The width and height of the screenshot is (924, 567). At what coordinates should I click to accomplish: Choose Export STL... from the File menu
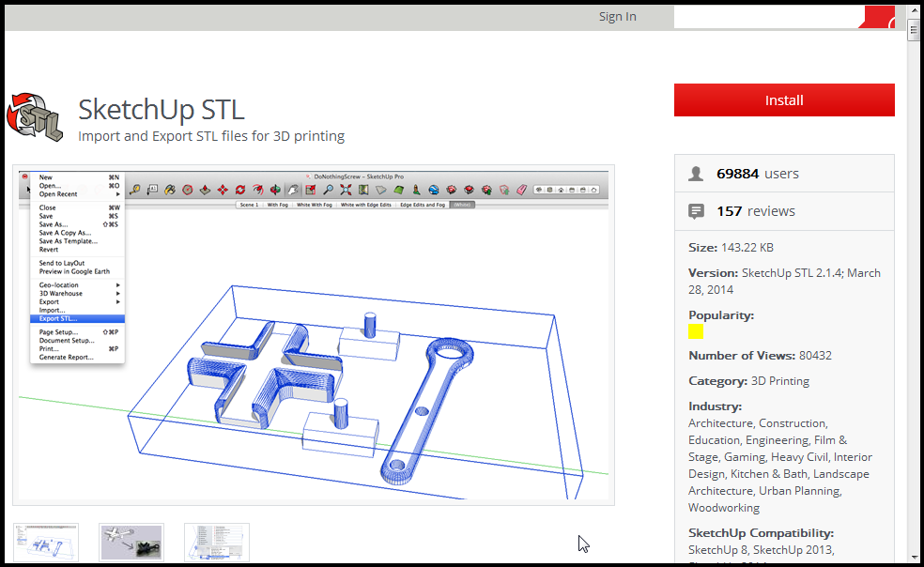point(59,318)
